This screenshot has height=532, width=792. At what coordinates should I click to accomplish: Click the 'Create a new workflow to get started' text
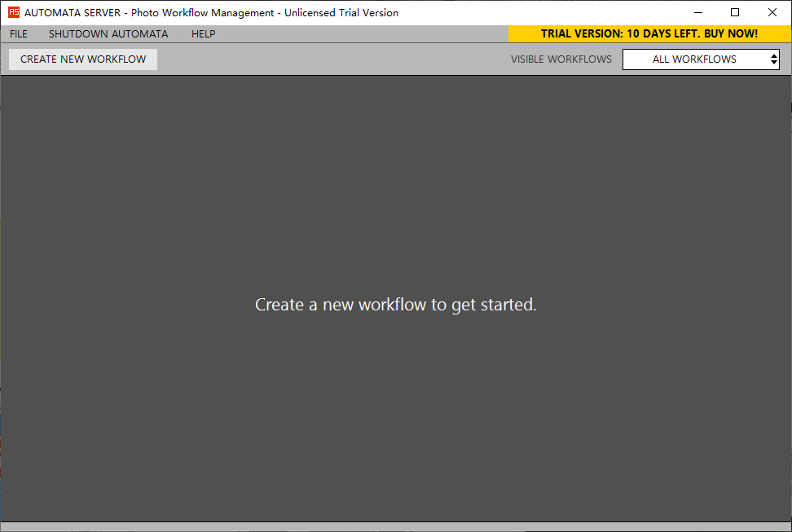point(395,305)
